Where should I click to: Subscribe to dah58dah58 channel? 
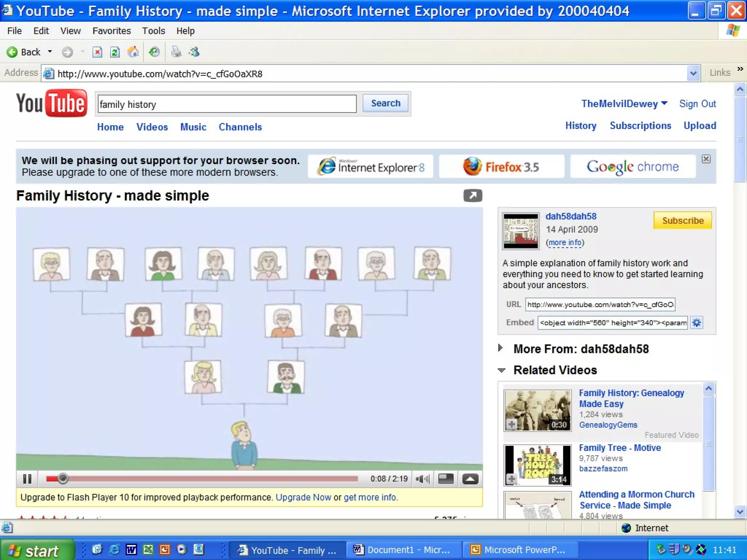[682, 221]
